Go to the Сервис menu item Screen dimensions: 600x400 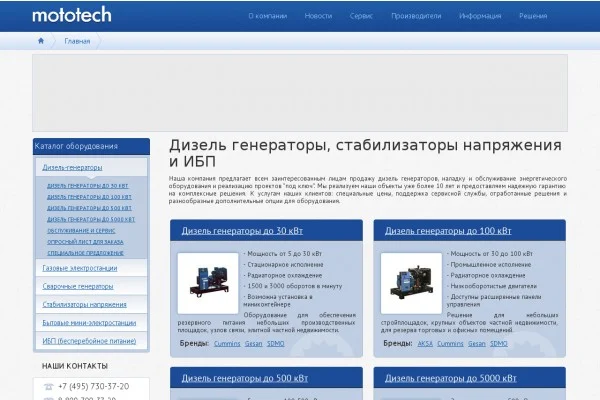[361, 16]
